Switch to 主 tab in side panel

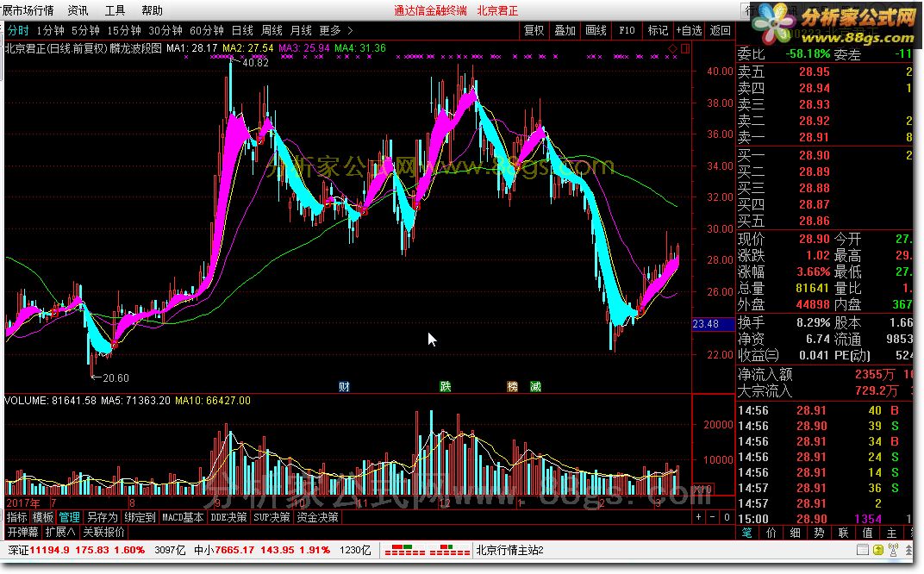pos(891,533)
